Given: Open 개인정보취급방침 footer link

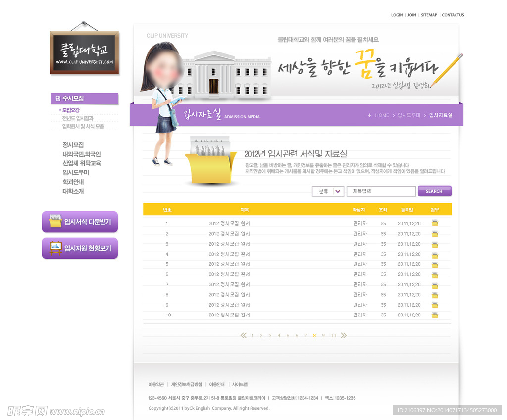Looking at the screenshot, I should pos(187,384).
